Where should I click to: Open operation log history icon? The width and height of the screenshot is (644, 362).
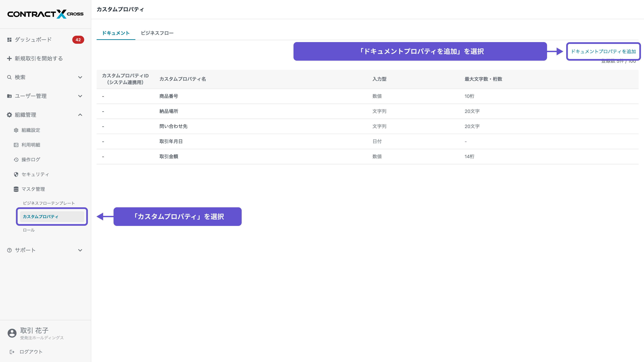16,160
